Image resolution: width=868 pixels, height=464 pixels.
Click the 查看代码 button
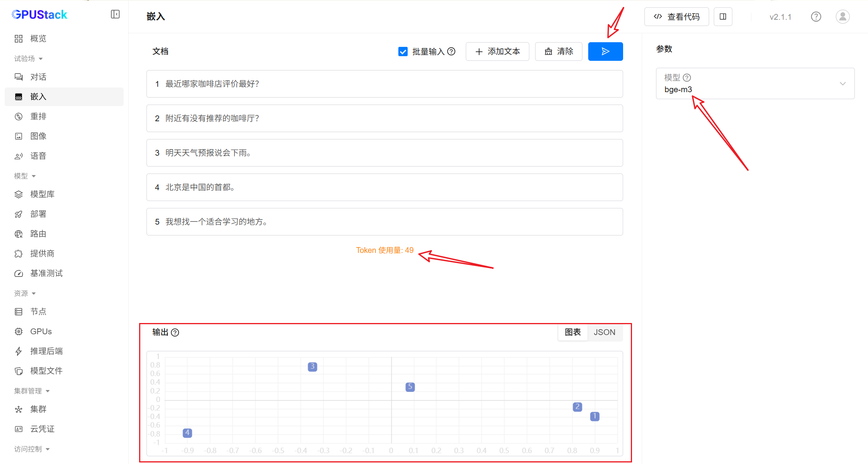(x=676, y=17)
